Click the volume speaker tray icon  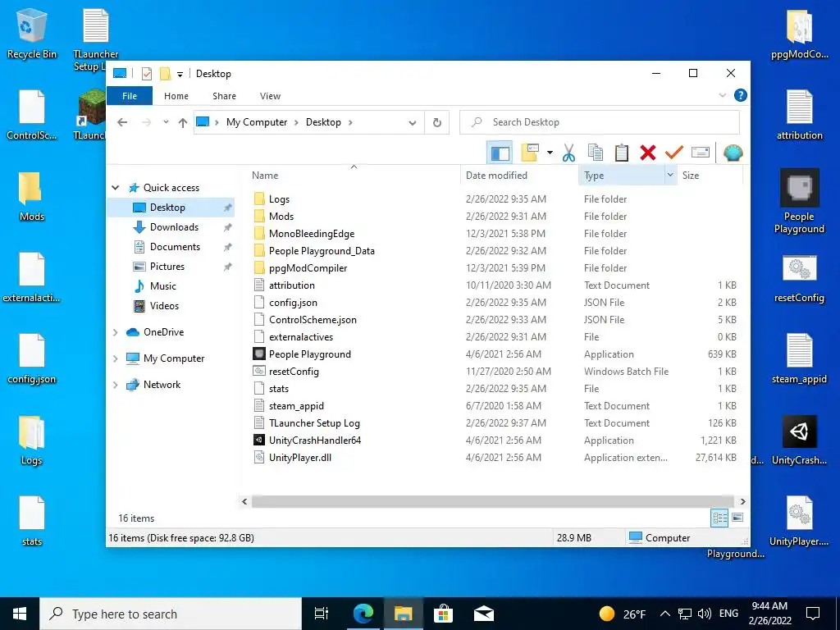click(x=705, y=614)
